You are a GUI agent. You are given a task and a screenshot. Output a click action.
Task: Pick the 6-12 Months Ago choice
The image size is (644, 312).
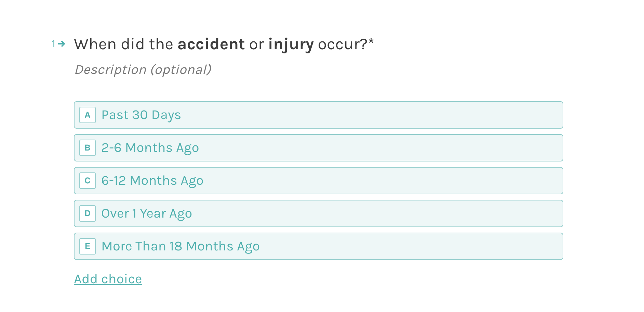(319, 181)
